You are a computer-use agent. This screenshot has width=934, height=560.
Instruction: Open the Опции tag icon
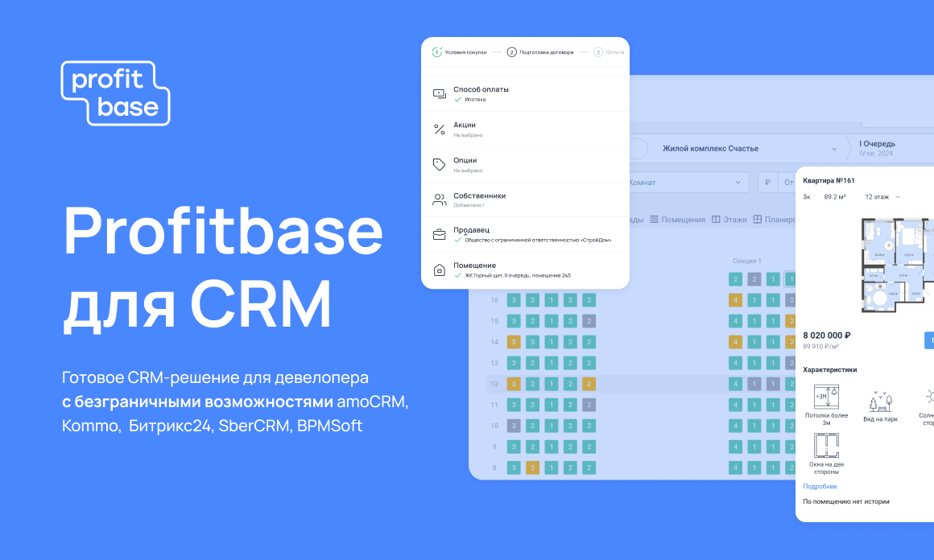coord(439,163)
